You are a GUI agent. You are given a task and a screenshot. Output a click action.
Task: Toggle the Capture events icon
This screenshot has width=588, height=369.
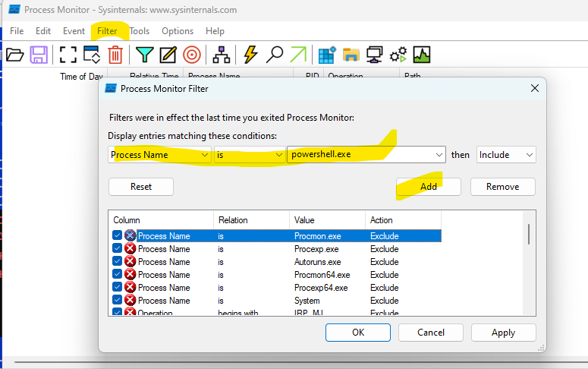(68, 55)
